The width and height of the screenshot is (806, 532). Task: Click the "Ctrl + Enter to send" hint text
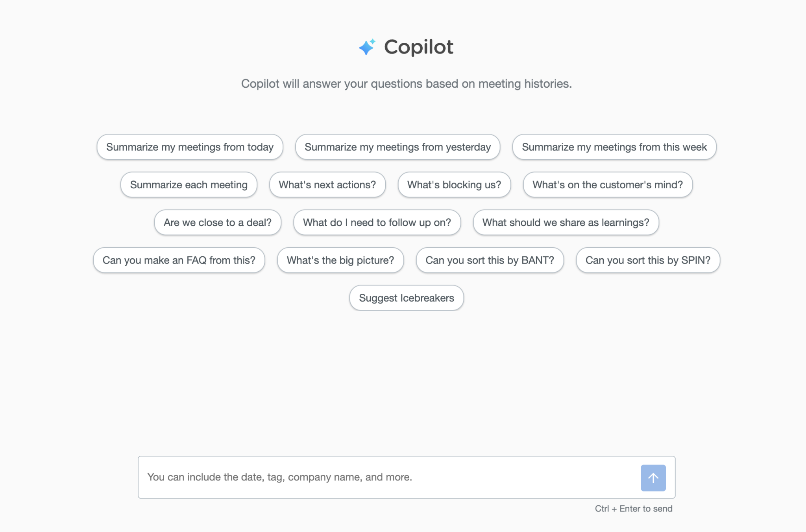633,508
